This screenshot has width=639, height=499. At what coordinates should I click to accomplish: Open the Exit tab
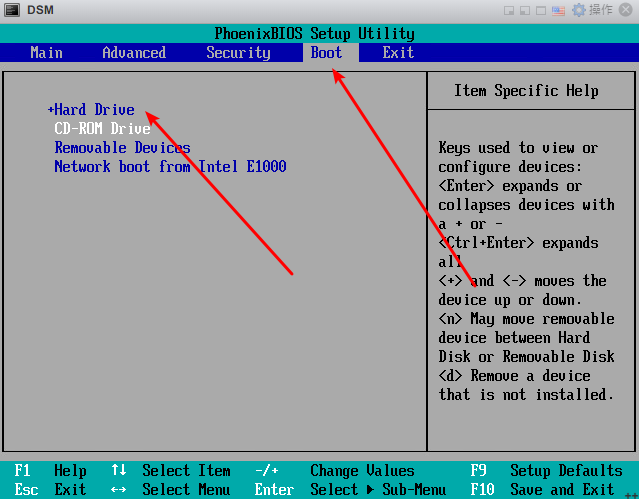coord(398,53)
